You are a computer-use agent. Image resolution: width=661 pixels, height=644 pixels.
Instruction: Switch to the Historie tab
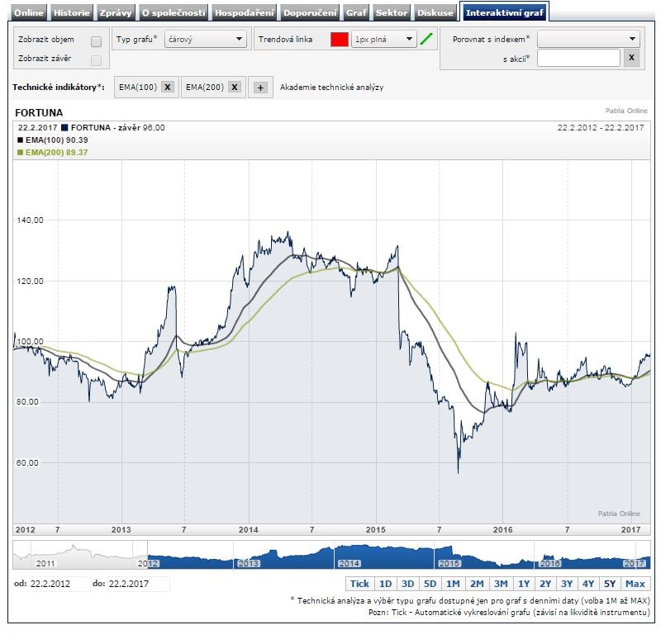[x=71, y=13]
